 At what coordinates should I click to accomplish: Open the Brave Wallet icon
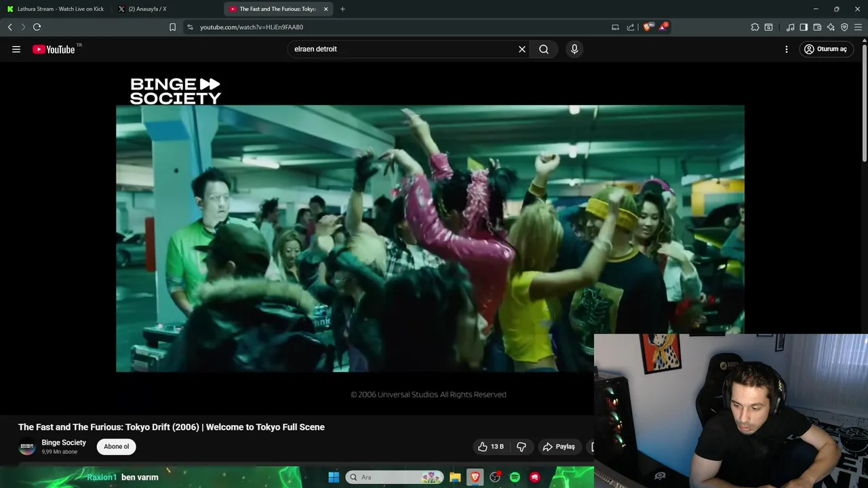tap(817, 27)
